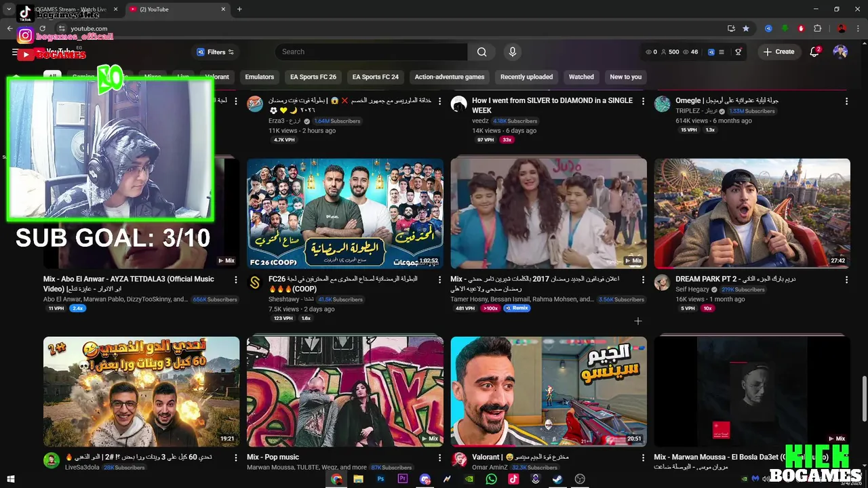Open the DREAM PARK PT 2 video title

(x=736, y=279)
